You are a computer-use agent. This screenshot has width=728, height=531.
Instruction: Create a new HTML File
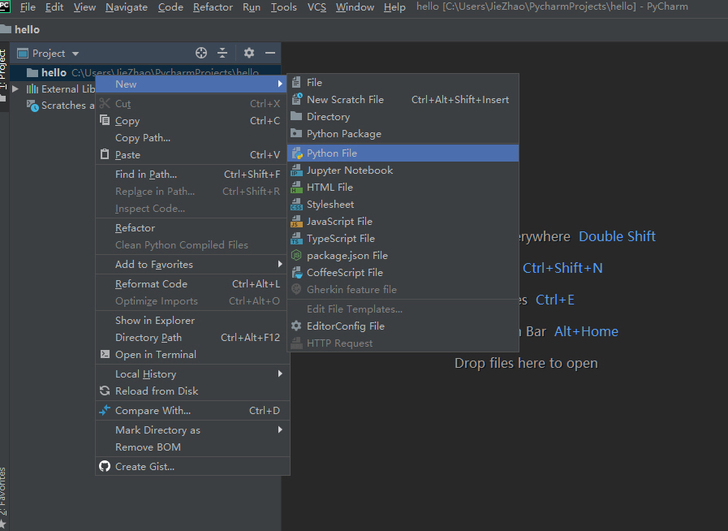pos(403,188)
